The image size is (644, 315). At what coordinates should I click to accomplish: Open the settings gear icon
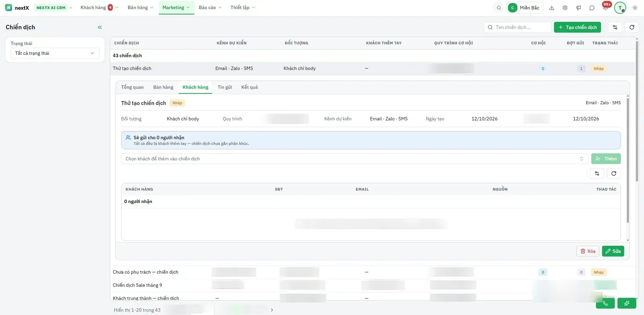(x=565, y=8)
